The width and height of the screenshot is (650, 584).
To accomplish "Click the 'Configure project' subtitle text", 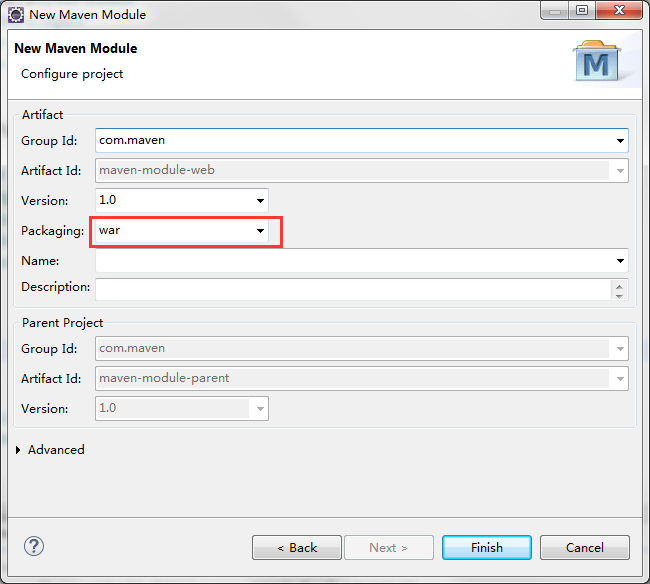I will 72,74.
